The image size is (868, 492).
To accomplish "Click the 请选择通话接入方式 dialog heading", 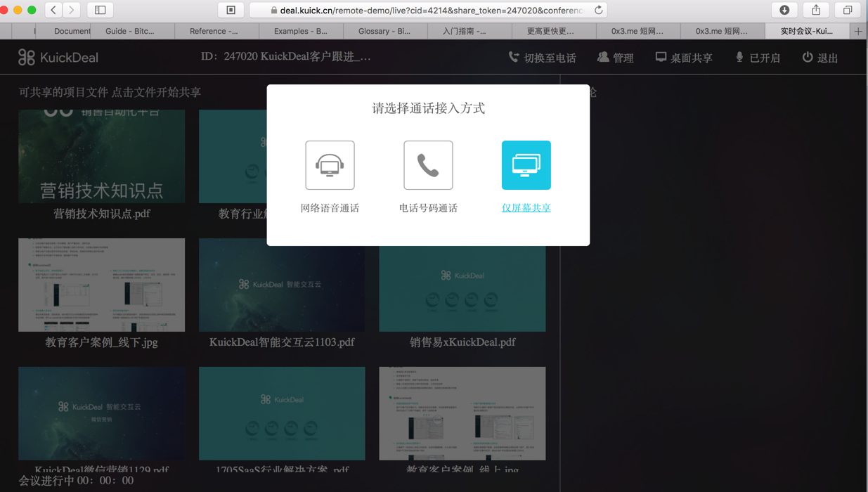I will (x=428, y=108).
